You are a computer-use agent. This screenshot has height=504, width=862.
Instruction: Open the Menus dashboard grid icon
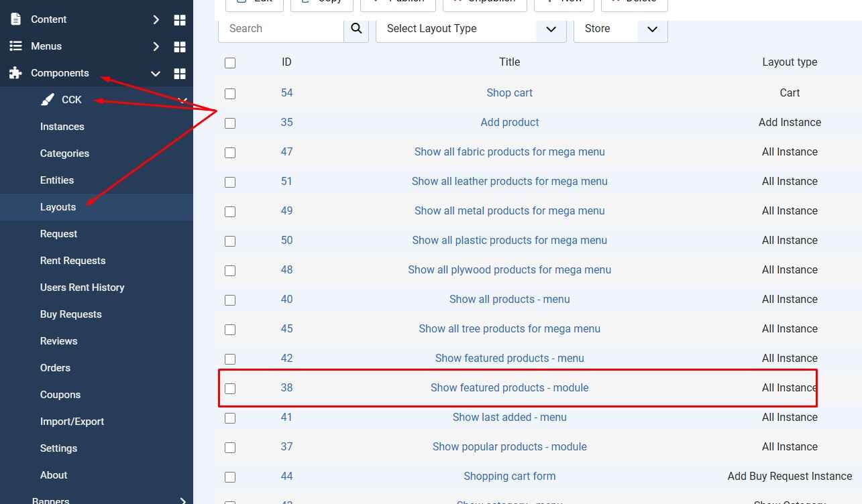pyautogui.click(x=180, y=47)
